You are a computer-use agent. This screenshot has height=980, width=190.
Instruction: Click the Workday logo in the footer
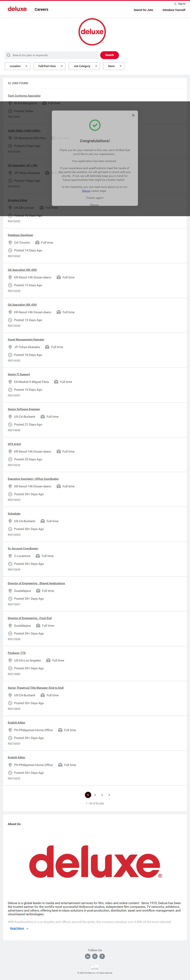[x=95, y=968]
